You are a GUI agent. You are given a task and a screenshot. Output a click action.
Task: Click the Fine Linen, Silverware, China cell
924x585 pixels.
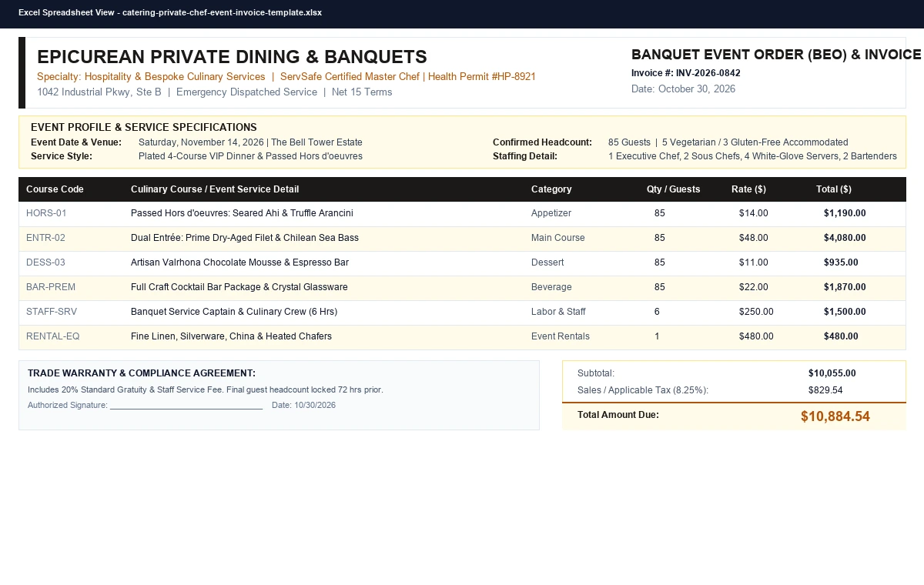231,336
